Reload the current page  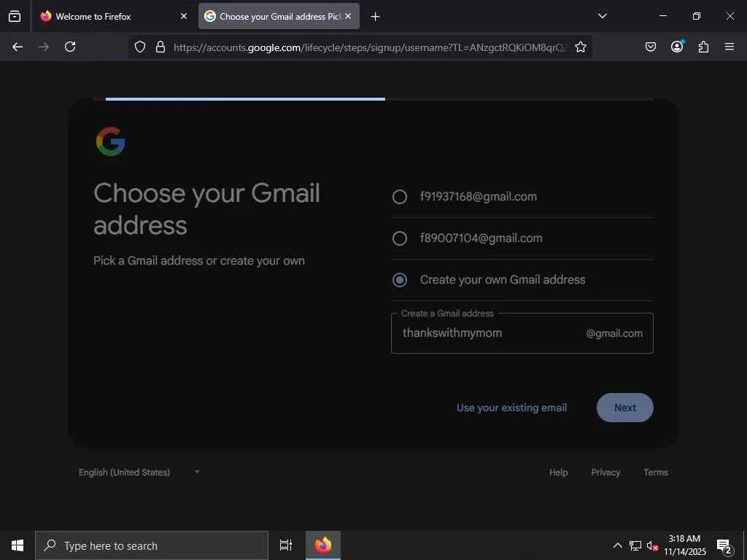click(x=70, y=47)
